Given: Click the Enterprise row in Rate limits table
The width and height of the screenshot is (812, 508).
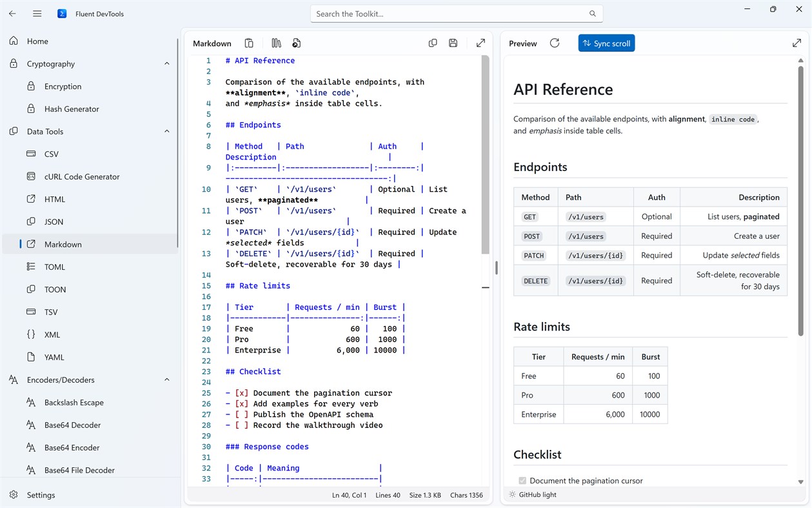Looking at the screenshot, I should [590, 414].
